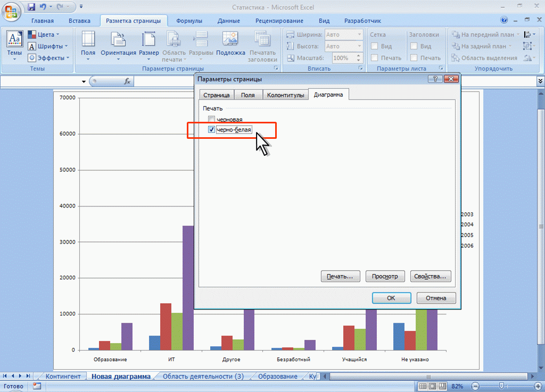Redo action in Quick Access toolbar
Screen dimensions: 545x392
60,6
